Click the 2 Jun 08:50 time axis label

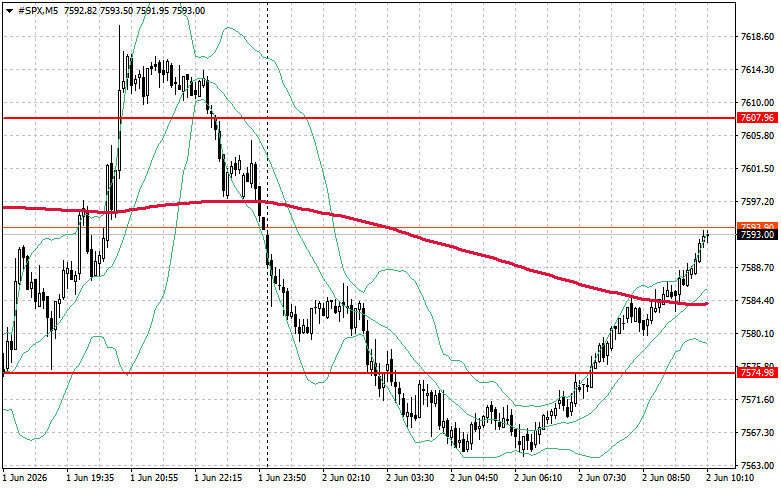666,478
